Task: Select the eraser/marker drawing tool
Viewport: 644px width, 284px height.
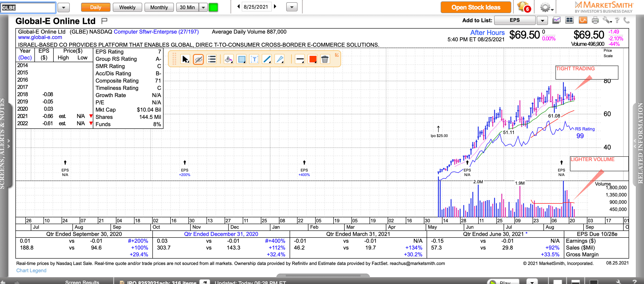Action: pyautogui.click(x=228, y=59)
